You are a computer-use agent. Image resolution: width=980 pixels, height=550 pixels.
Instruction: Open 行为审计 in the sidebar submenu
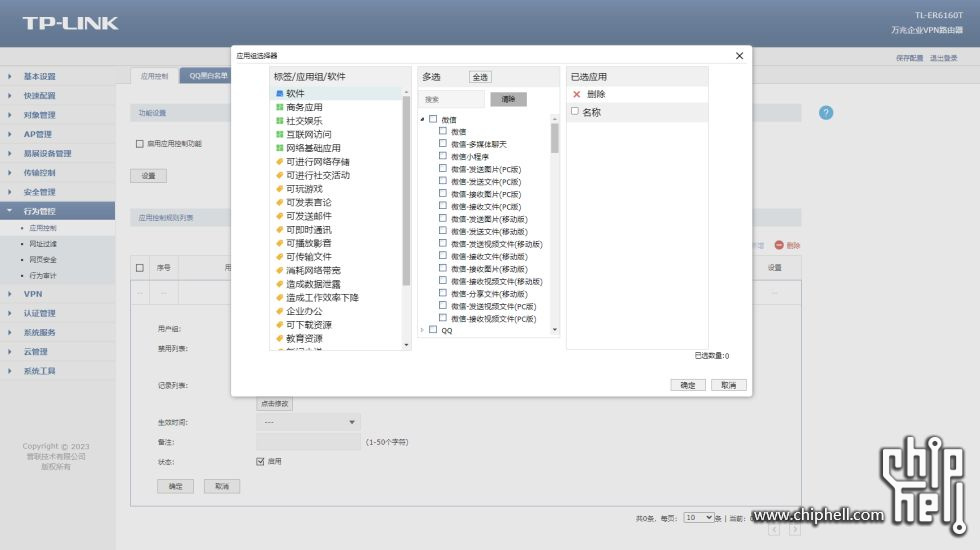[x=43, y=276]
